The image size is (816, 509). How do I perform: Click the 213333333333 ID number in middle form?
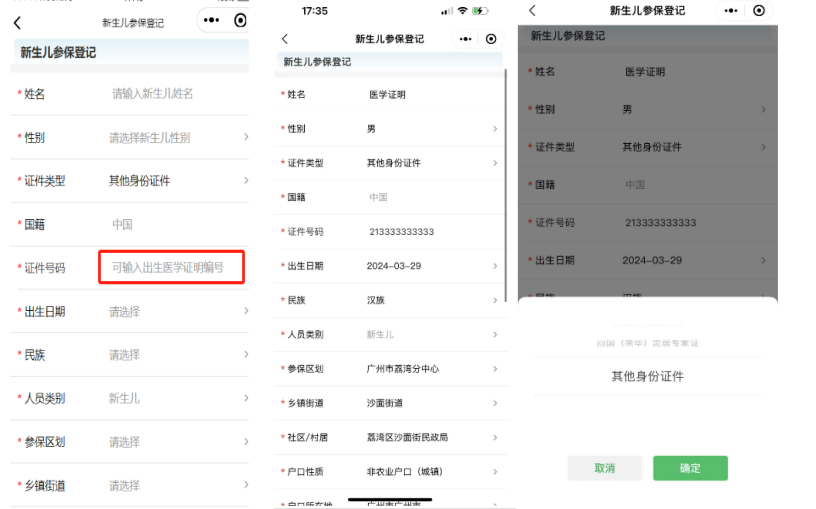401,232
